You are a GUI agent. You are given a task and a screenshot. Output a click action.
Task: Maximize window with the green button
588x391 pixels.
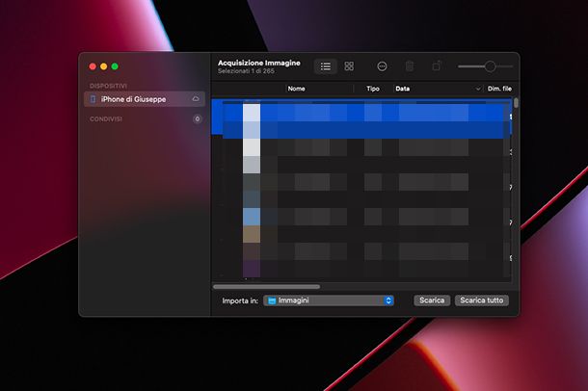point(115,66)
